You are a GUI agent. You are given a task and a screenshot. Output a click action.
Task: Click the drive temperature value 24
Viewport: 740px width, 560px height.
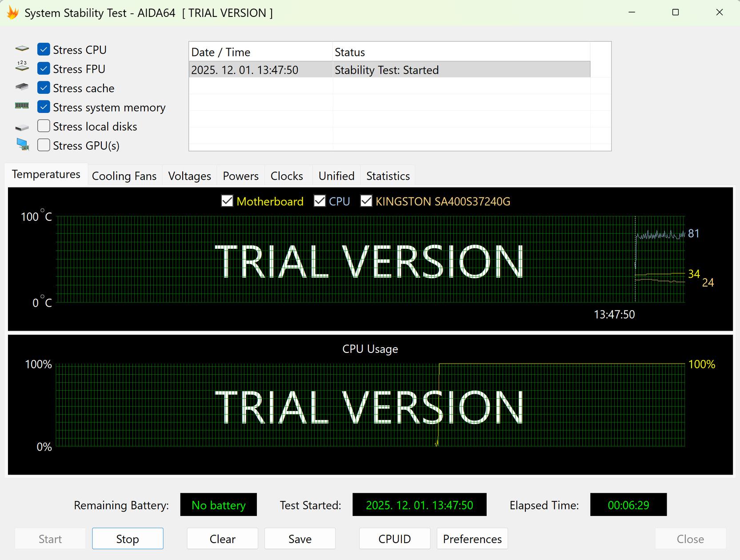[708, 283]
